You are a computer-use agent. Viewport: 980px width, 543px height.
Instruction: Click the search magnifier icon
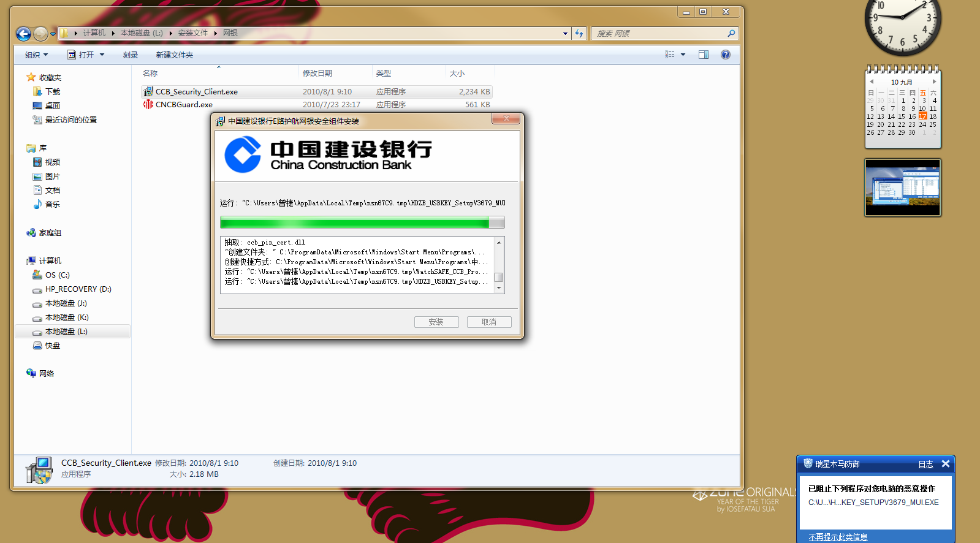[x=731, y=33]
